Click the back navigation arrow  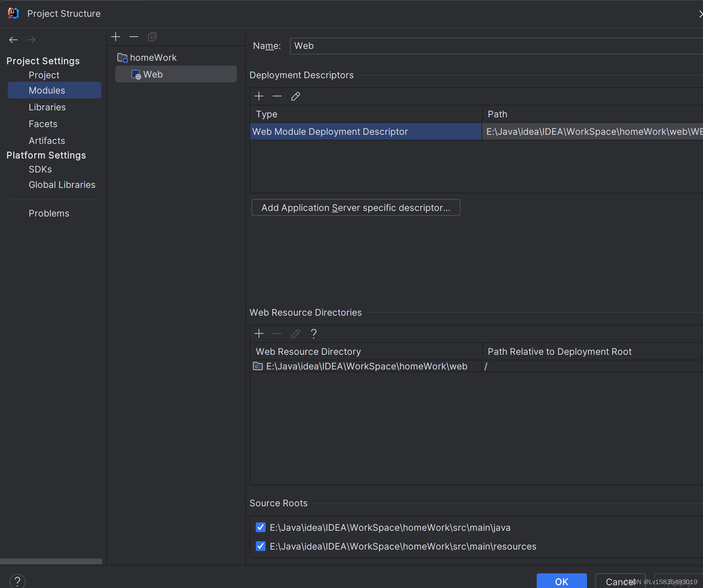13,40
